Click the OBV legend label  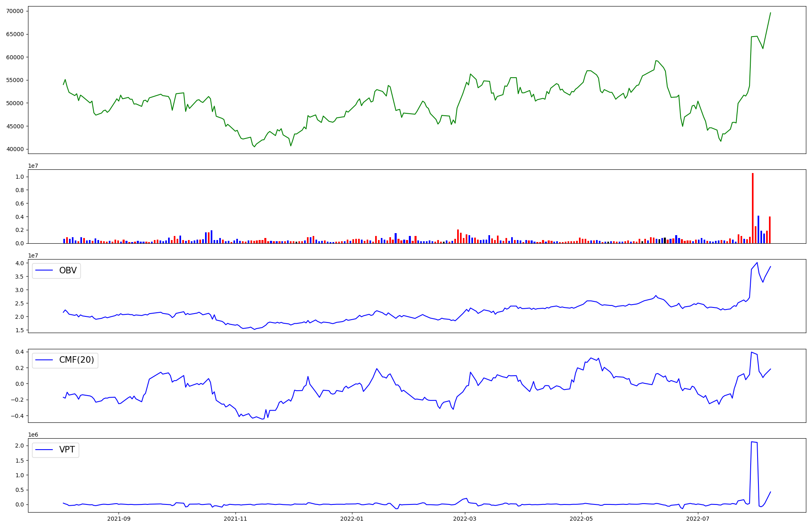coord(68,270)
